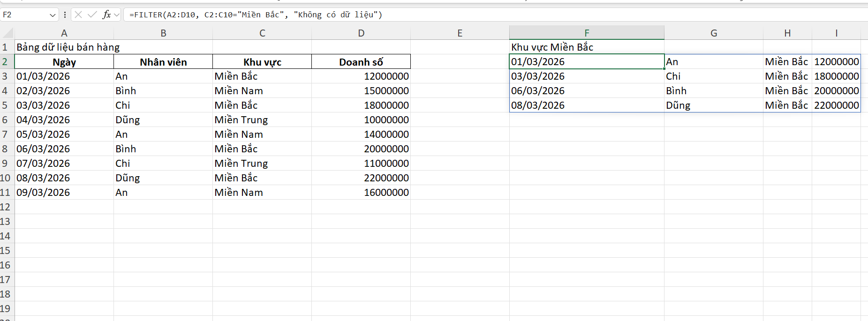Click filtered result date 06/03/2026 in column F

tap(587, 91)
